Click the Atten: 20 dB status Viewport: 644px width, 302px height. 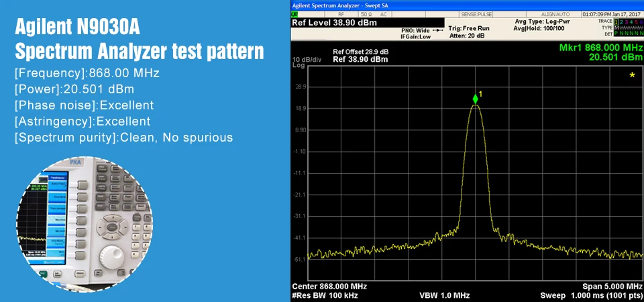pyautogui.click(x=466, y=36)
